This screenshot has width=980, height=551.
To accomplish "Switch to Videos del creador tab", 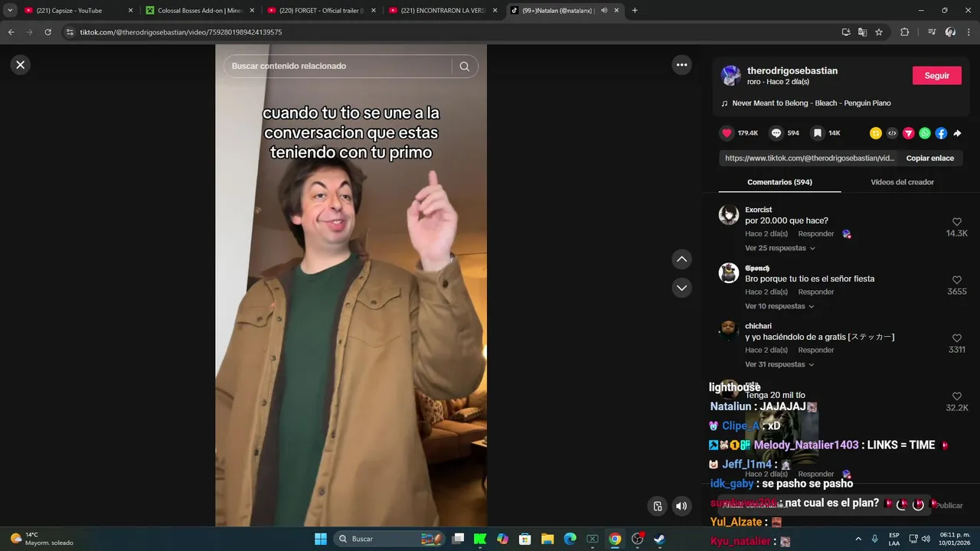I will (902, 182).
